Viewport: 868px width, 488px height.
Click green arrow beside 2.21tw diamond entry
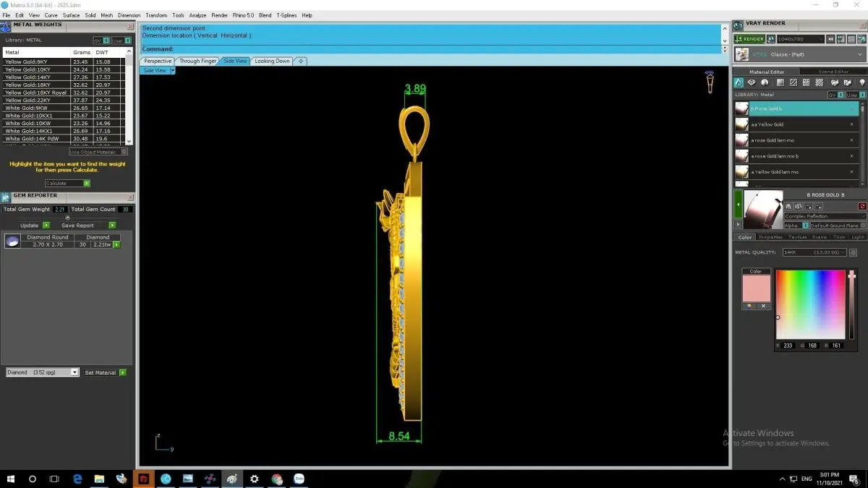[x=116, y=245]
